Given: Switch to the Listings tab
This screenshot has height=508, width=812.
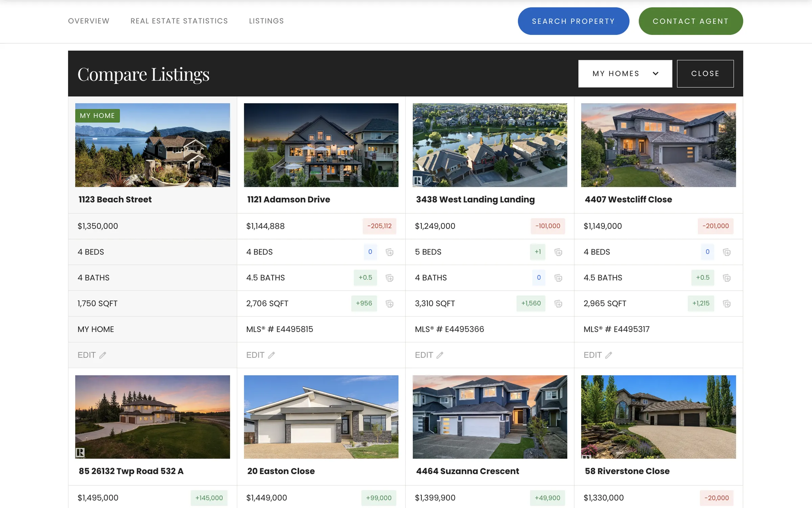Looking at the screenshot, I should pyautogui.click(x=267, y=21).
